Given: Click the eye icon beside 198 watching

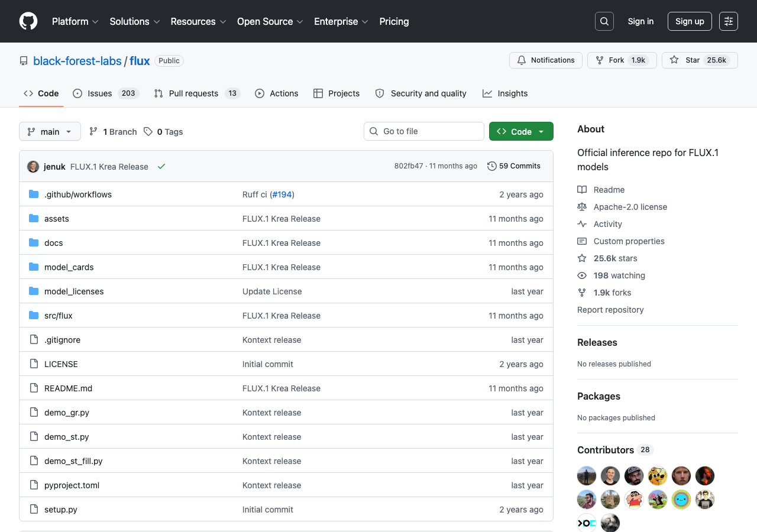Looking at the screenshot, I should [x=582, y=275].
